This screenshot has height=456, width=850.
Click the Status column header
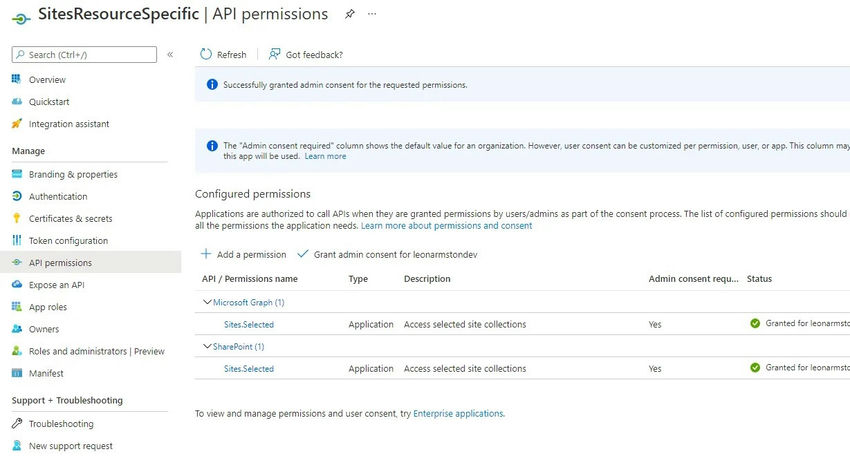coord(759,279)
